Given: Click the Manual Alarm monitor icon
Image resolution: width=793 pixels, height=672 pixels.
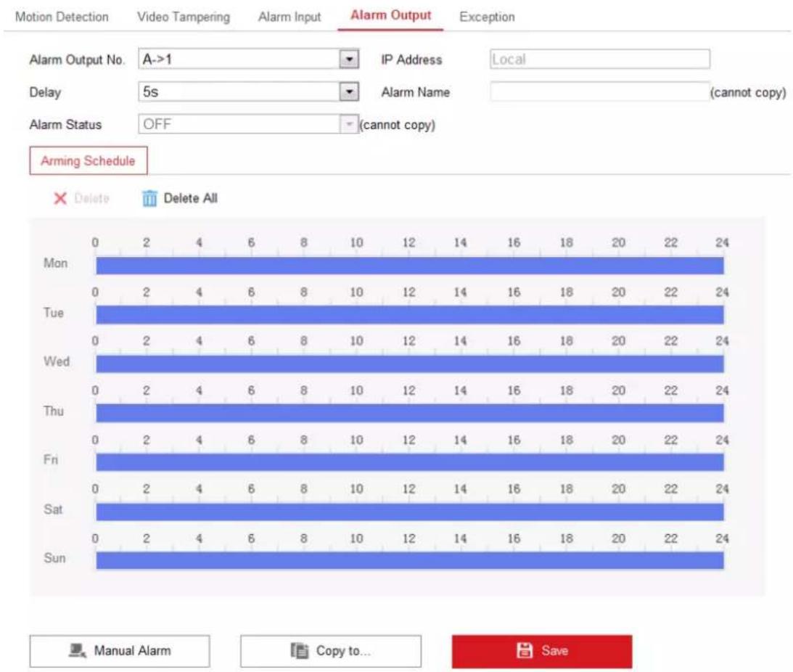Looking at the screenshot, I should click(x=77, y=651).
